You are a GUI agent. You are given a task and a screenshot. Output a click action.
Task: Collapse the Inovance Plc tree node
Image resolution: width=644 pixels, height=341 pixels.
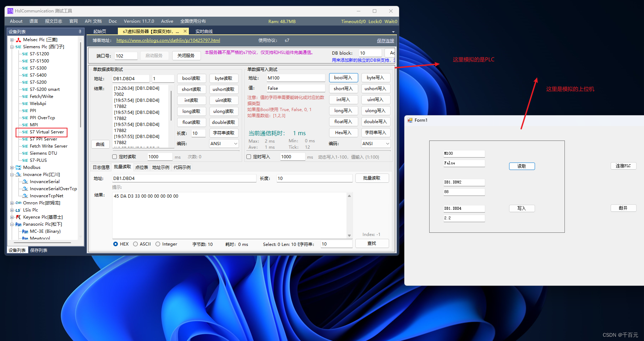(12, 175)
